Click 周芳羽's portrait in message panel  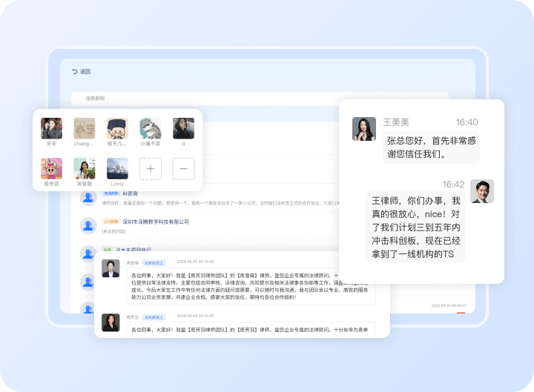tap(111, 322)
